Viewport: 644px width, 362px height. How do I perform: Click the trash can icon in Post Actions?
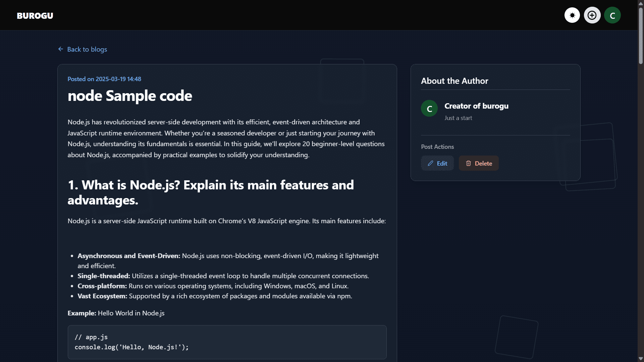468,164
